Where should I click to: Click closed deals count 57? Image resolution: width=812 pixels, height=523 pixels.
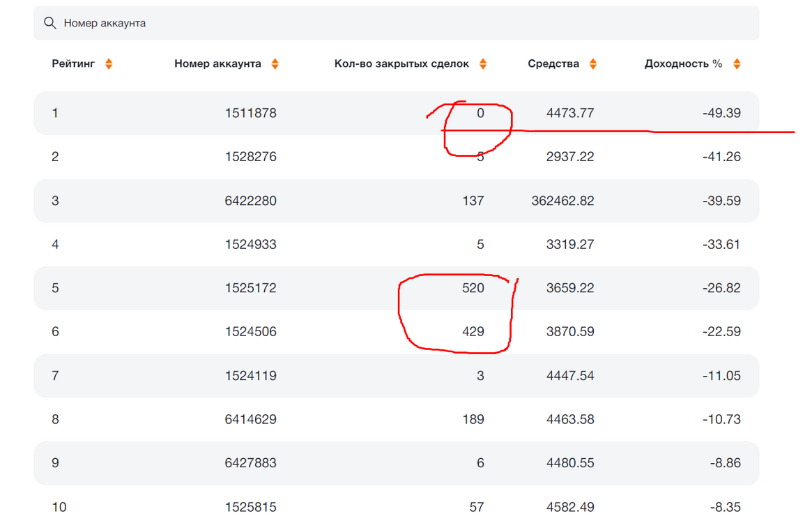click(477, 507)
